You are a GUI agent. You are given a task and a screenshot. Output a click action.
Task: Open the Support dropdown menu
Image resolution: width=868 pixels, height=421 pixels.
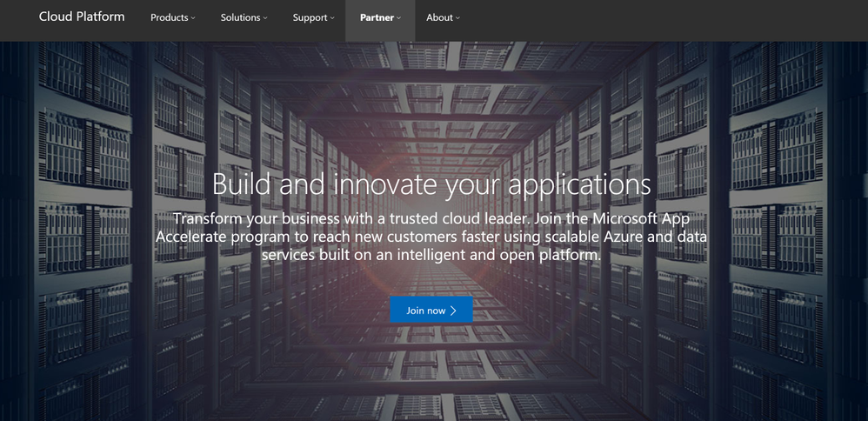click(x=313, y=17)
